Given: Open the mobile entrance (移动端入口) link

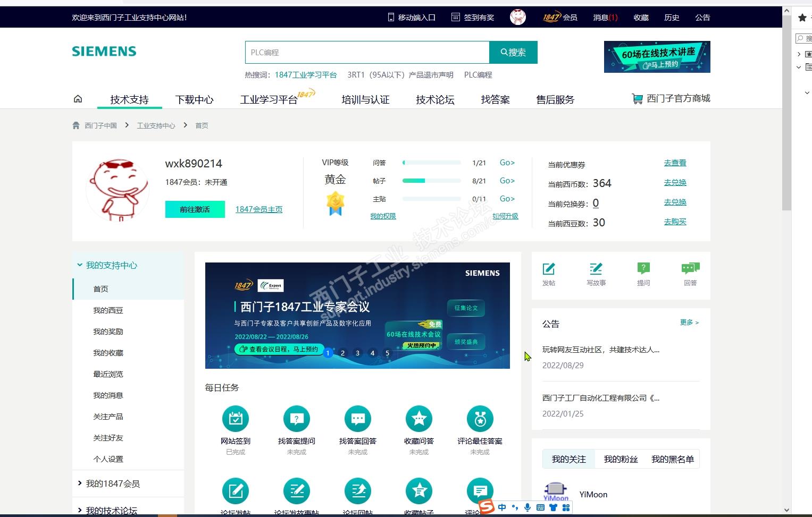Looking at the screenshot, I should pyautogui.click(x=412, y=18).
